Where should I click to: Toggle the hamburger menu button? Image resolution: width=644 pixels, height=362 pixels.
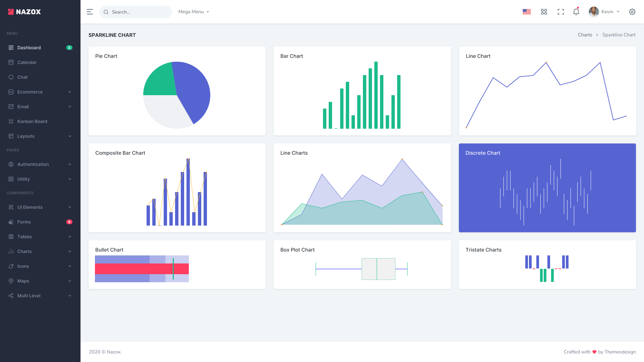pos(90,12)
